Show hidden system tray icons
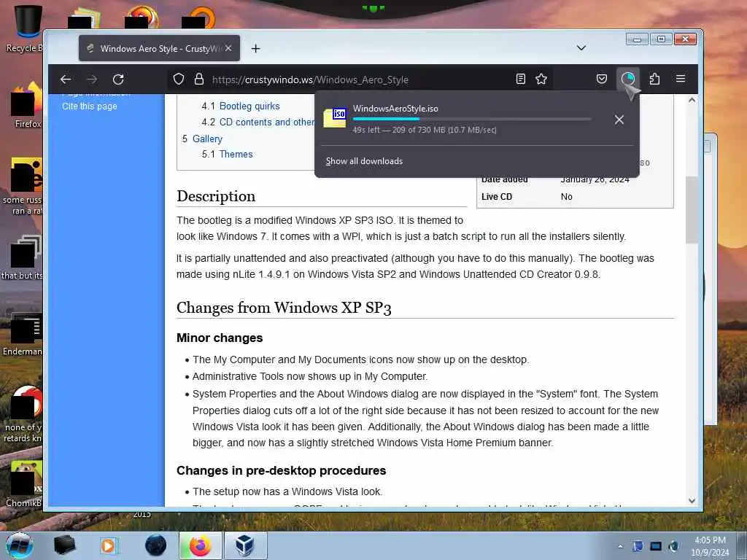The image size is (747, 560). [620, 547]
